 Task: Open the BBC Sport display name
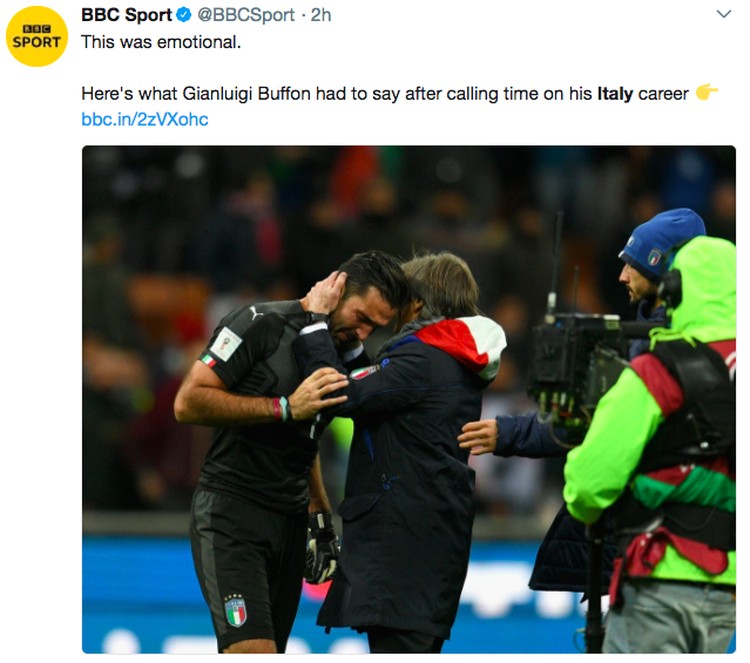126,15
